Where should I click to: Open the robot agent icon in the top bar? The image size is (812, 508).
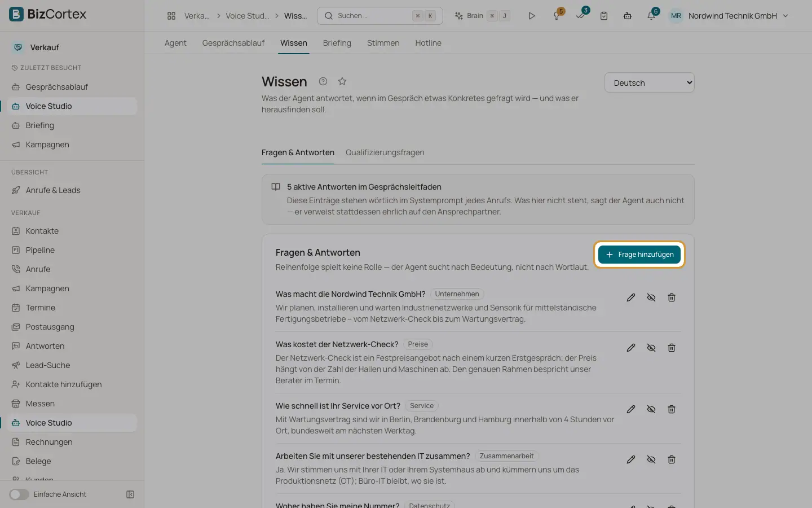[x=628, y=16]
